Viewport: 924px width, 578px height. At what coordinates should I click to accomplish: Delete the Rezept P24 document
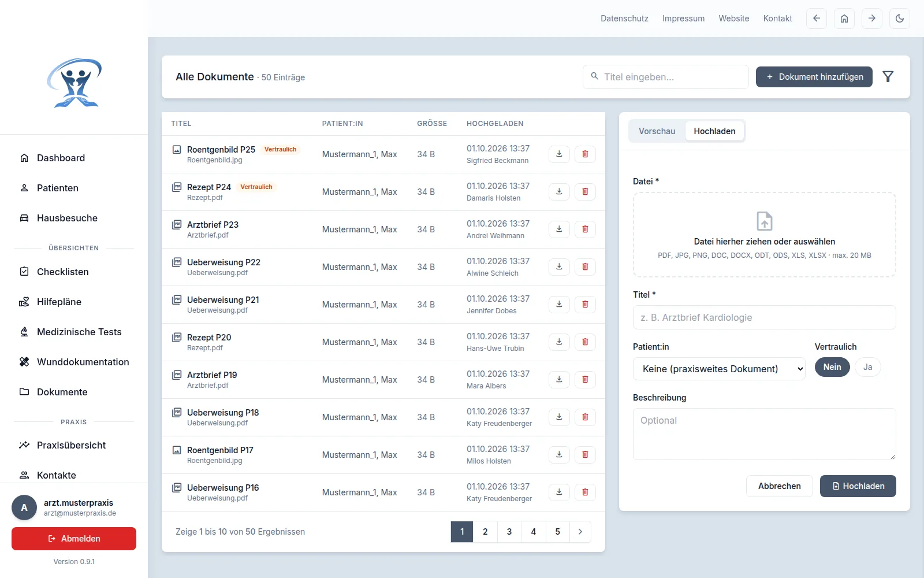585,192
